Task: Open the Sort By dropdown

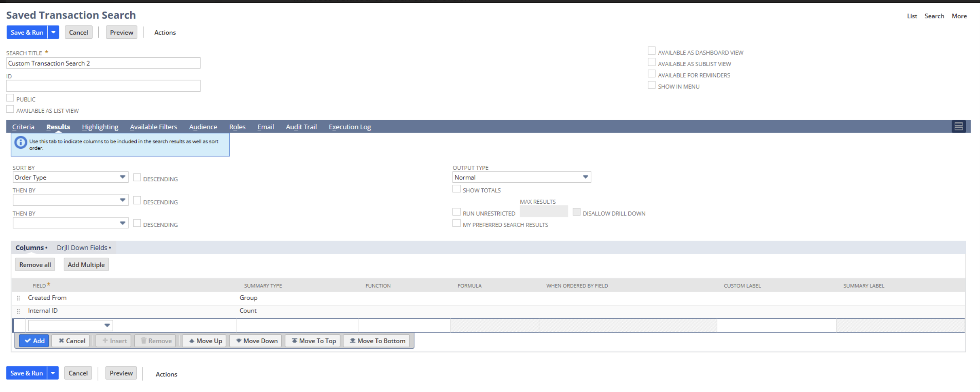Action: tap(70, 177)
